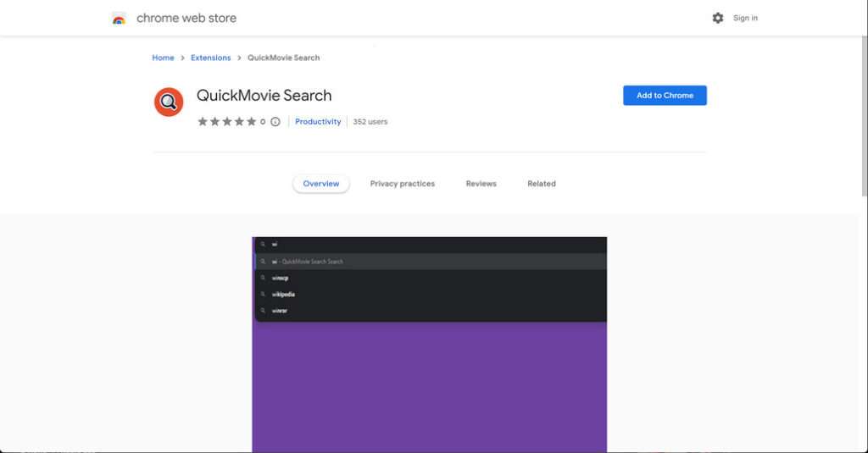Open the Reviews tab
868x453 pixels.
(x=481, y=184)
